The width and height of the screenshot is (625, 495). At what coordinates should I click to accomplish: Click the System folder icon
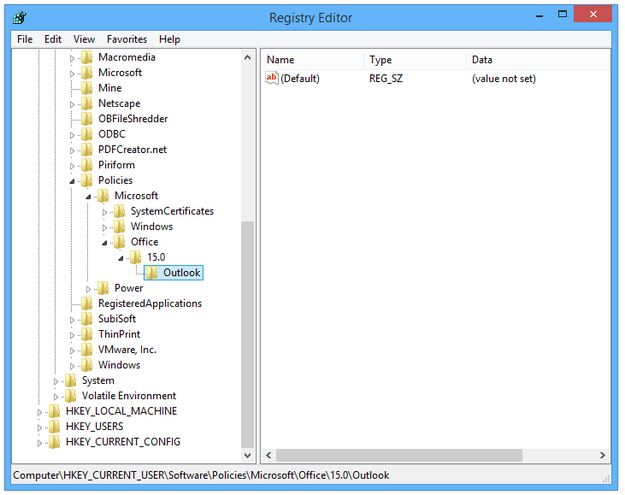click(70, 381)
